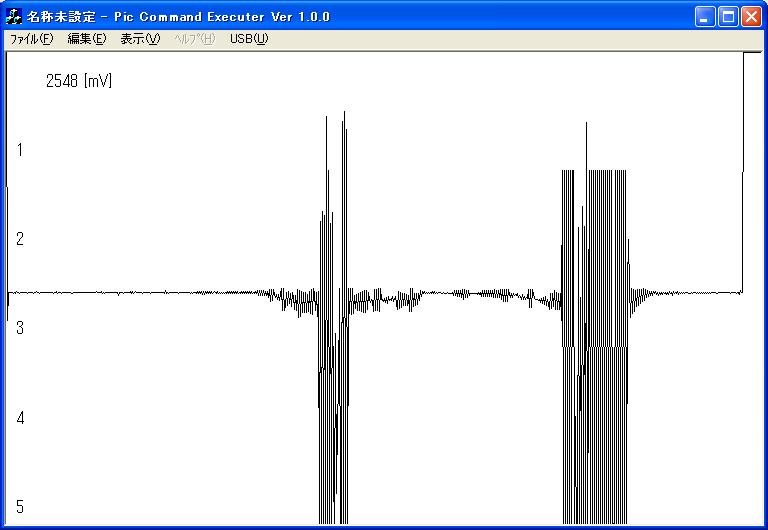Image resolution: width=768 pixels, height=530 pixels.
Task: Click the grayed-out ヘルプ(H) menu
Action: 194,39
